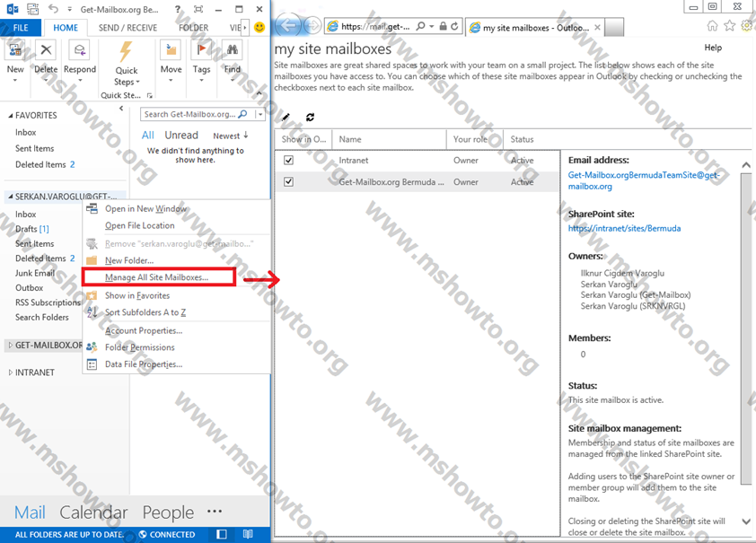Collapse the ribbon with up arrow

259,93
